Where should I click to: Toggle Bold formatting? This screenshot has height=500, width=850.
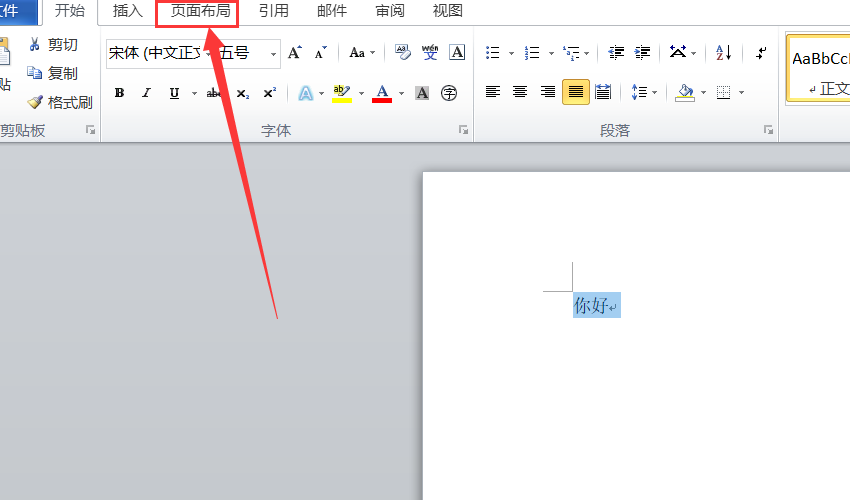119,93
